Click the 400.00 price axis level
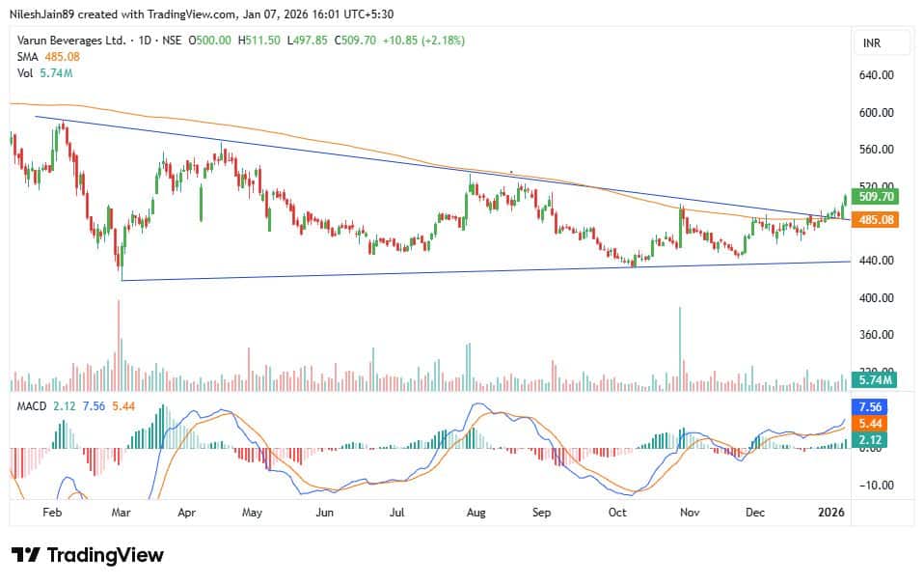Image resolution: width=924 pixels, height=584 pixels. click(x=877, y=298)
